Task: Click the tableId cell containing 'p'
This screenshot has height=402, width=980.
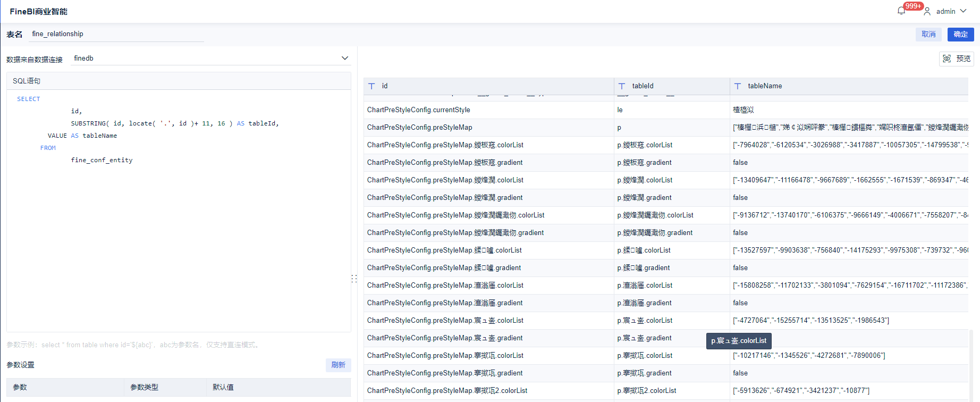Action: point(672,128)
